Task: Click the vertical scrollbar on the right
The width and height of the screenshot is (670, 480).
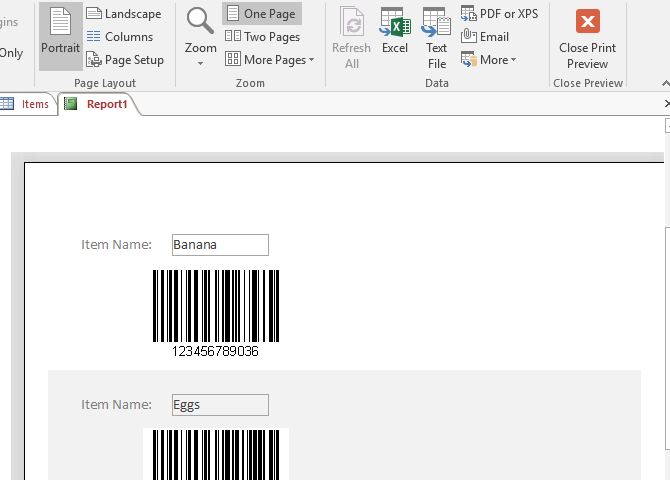Action: point(667,339)
